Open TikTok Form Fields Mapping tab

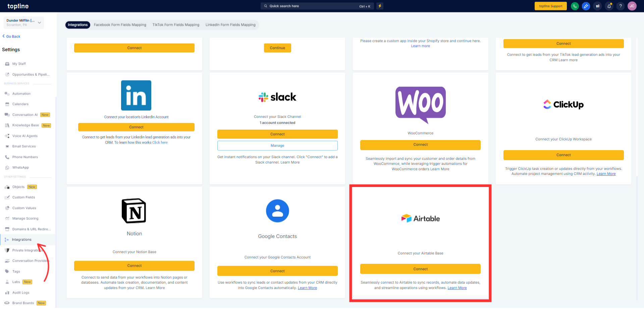[176, 25]
